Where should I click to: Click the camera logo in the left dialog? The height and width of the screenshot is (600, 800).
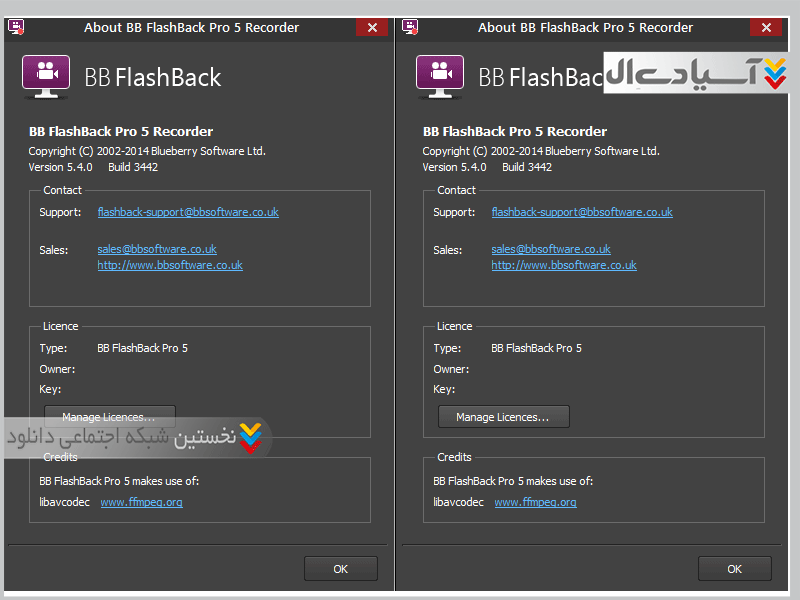click(45, 76)
